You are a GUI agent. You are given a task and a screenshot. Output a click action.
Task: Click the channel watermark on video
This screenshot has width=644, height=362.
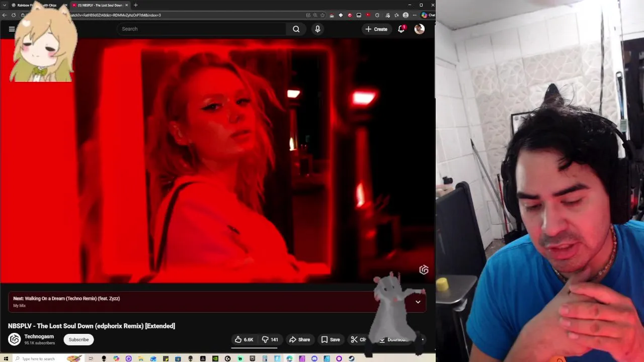coord(424,270)
